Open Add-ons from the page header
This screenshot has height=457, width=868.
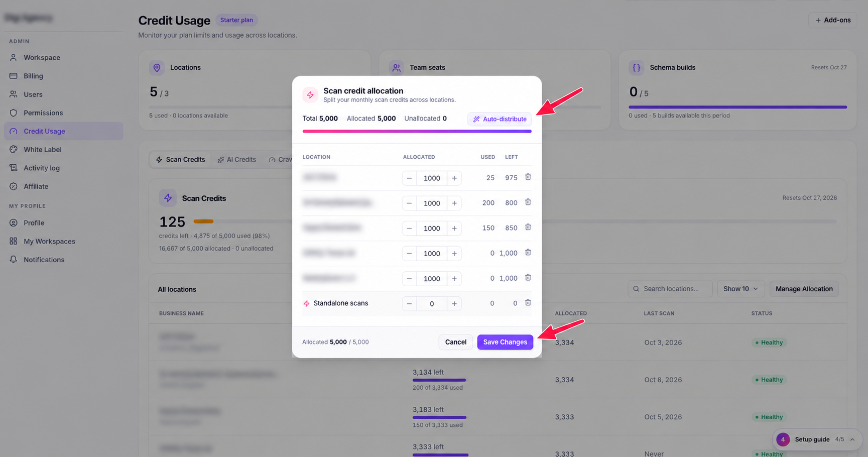pos(832,20)
